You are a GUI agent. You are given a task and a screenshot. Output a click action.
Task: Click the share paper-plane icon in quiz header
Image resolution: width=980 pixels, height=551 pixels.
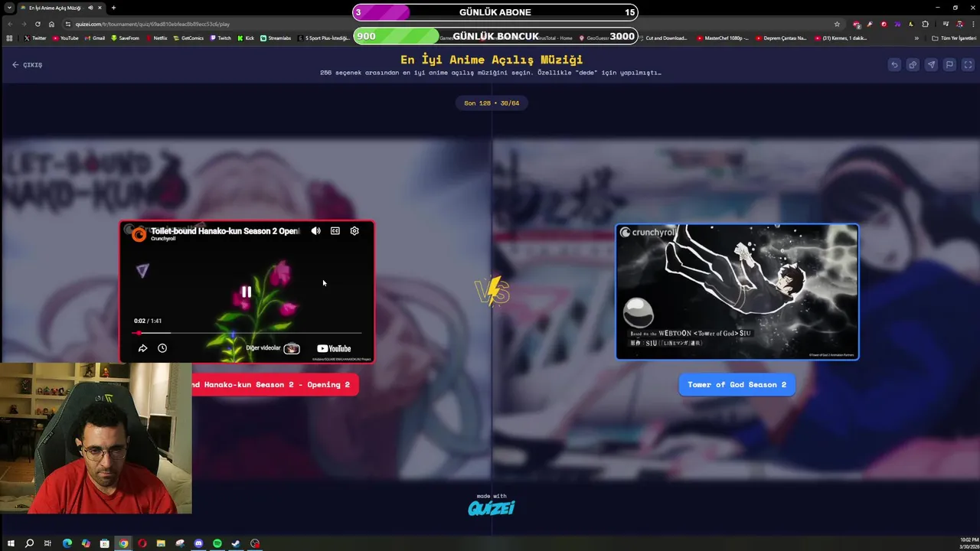coord(931,65)
